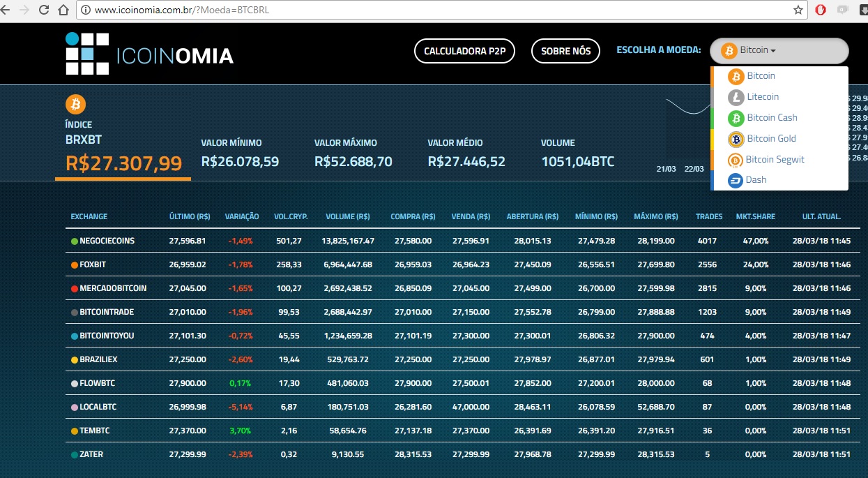Screen dimensions: 868x478
Task: Click the site info icon in address bar
Action: (x=86, y=10)
